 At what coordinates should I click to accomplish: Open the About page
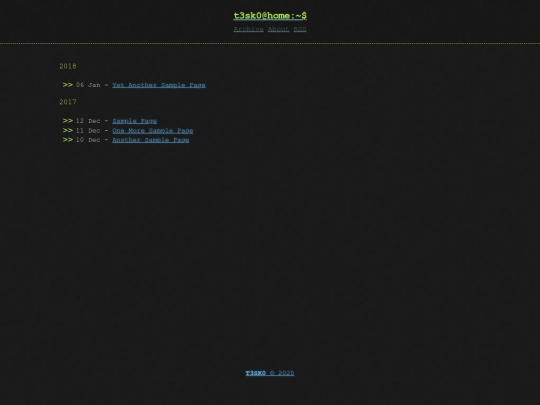[x=279, y=29]
